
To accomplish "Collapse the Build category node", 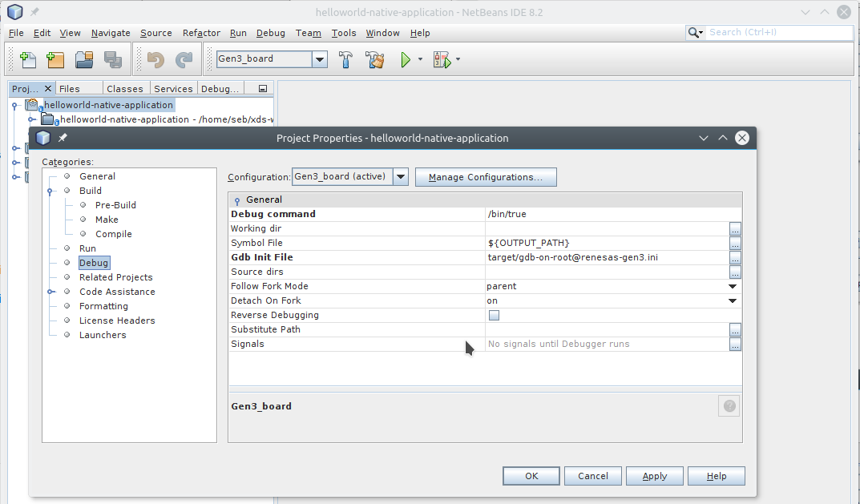I will coord(50,192).
